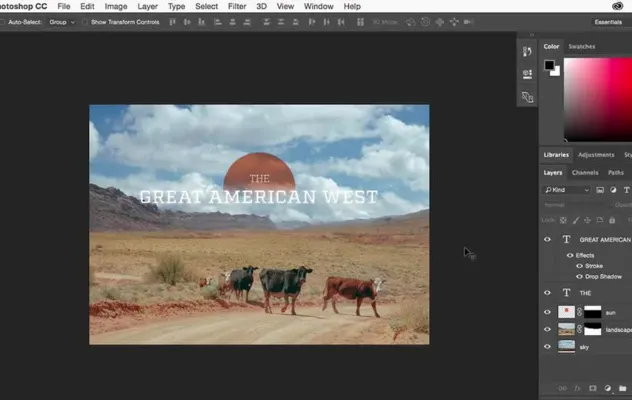632x400 pixels.
Task: Toggle Lock position
Action: point(587,220)
